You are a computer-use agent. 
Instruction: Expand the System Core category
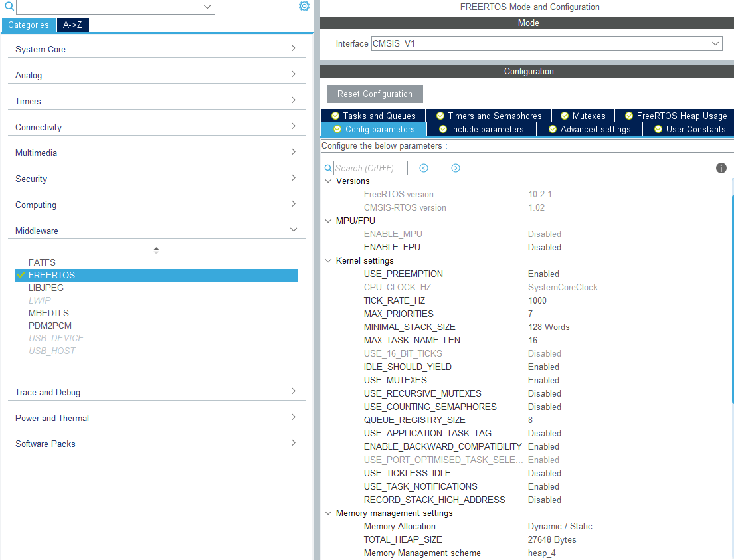point(156,49)
